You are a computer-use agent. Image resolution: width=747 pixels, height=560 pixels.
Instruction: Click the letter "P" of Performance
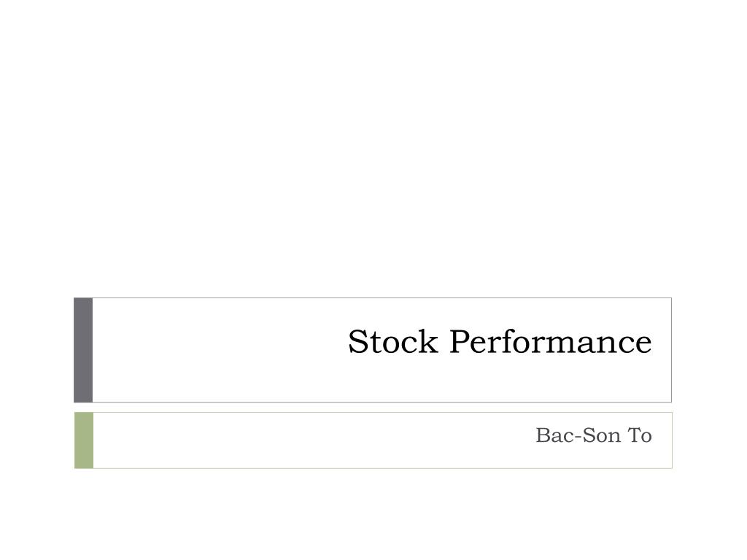click(x=460, y=341)
